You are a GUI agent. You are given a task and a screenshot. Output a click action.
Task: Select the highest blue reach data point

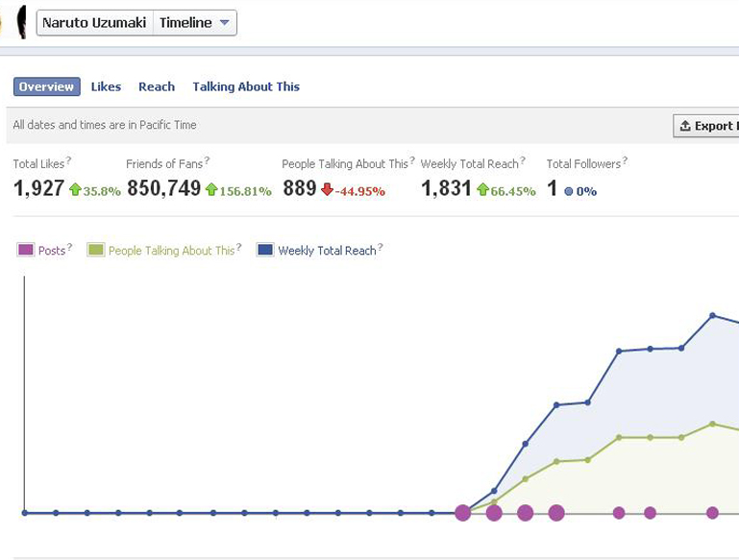[x=712, y=315]
